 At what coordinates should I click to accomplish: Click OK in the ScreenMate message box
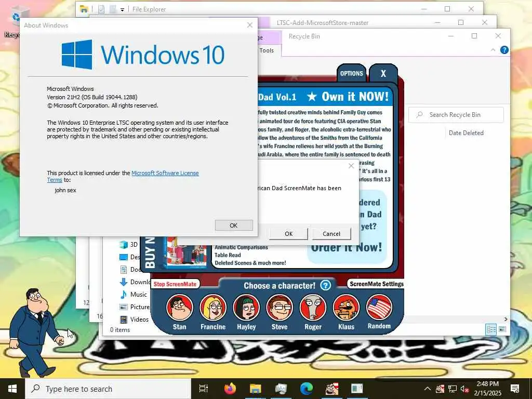[288, 234]
